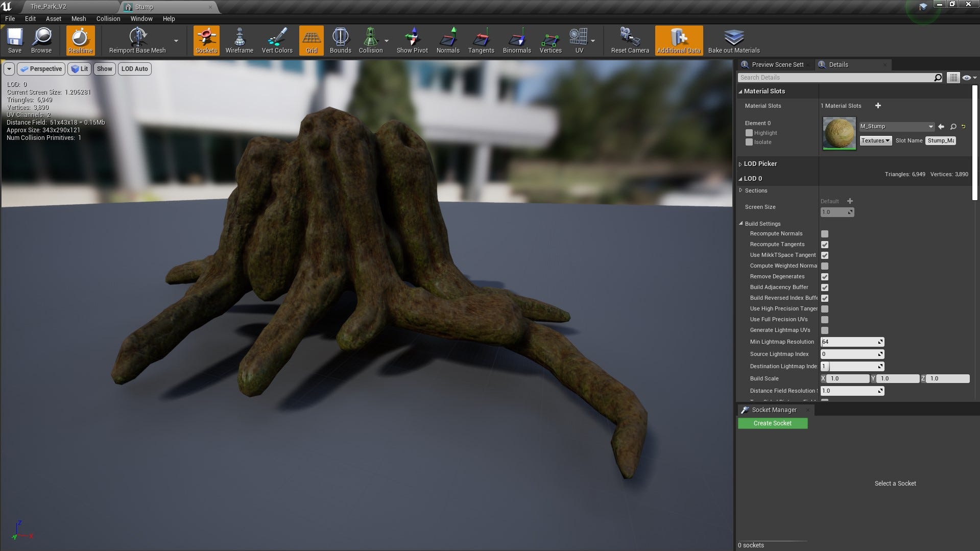
Task: Enable the Recompute Normals checkbox
Action: coord(824,234)
